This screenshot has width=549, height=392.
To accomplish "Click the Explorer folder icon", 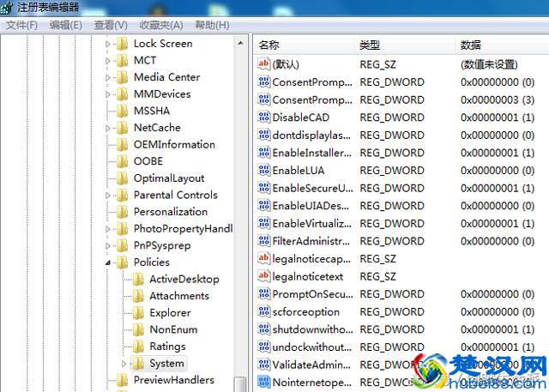I will [x=138, y=312].
